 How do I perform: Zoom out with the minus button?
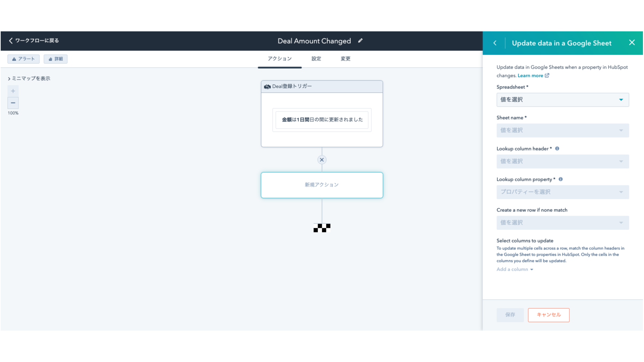pos(13,103)
